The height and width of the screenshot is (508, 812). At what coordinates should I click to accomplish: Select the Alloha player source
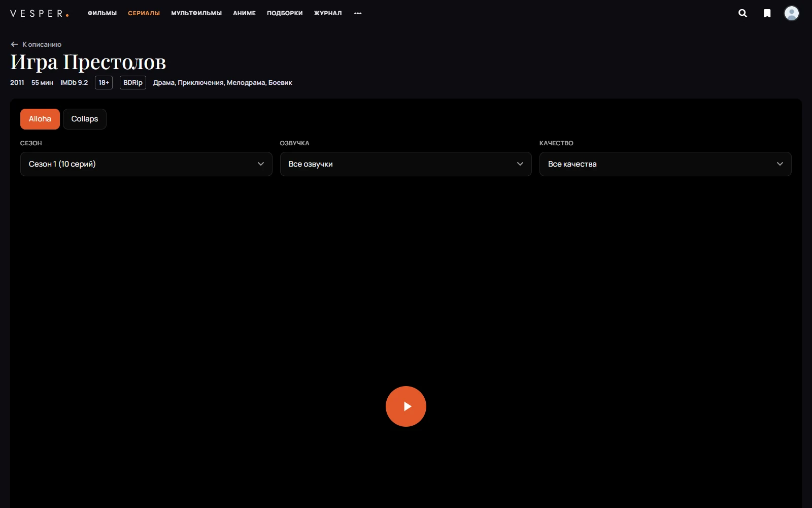(40, 119)
